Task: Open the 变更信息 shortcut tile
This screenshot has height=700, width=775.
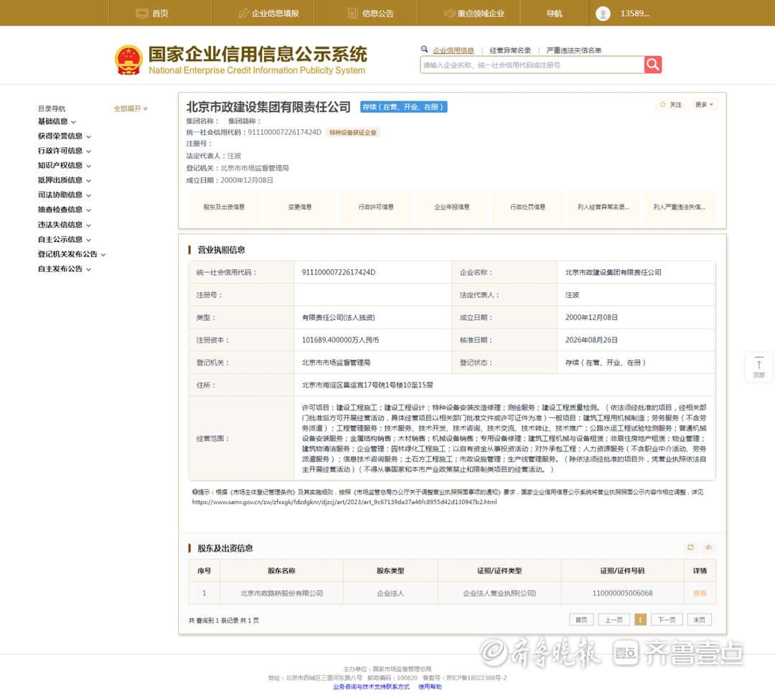Action: point(300,207)
